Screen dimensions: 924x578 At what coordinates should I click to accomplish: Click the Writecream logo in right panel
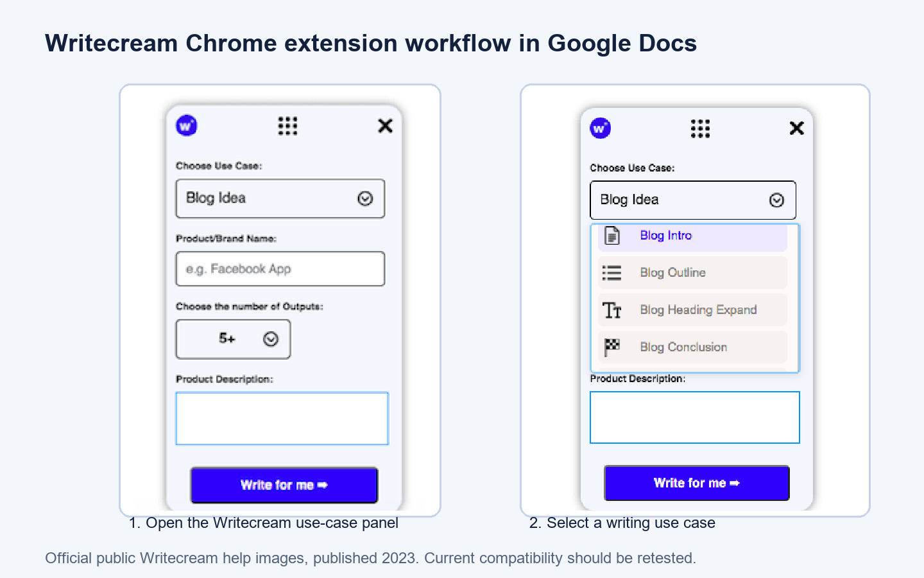click(601, 128)
